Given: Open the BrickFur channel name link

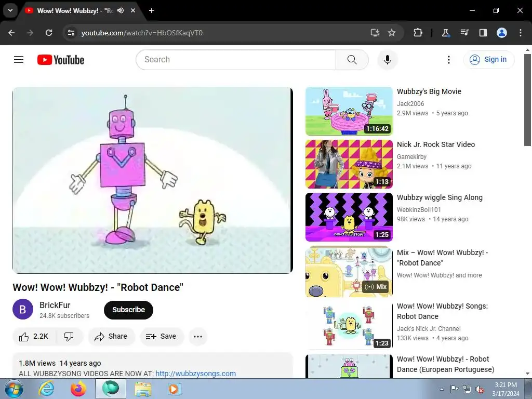Looking at the screenshot, I should point(55,305).
